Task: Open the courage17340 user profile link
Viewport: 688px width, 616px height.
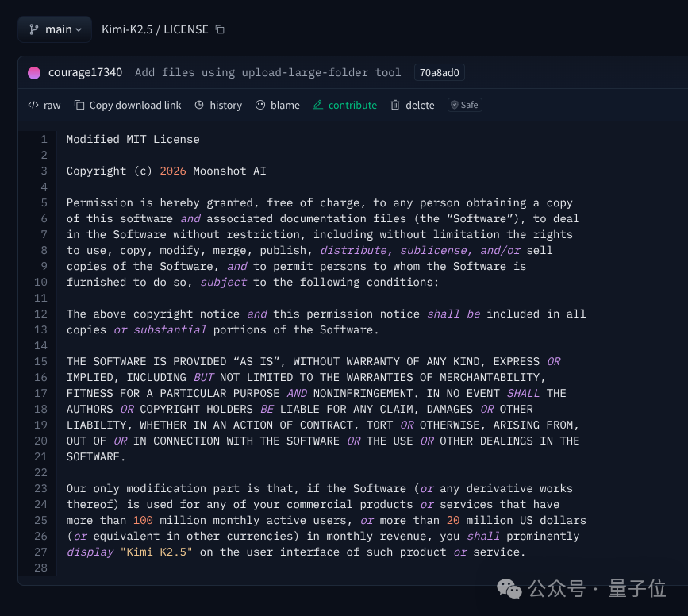Action: [85, 72]
